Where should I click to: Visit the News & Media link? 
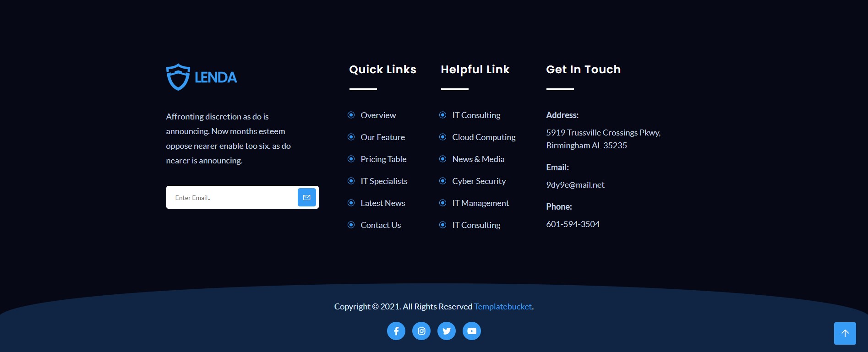click(x=478, y=159)
